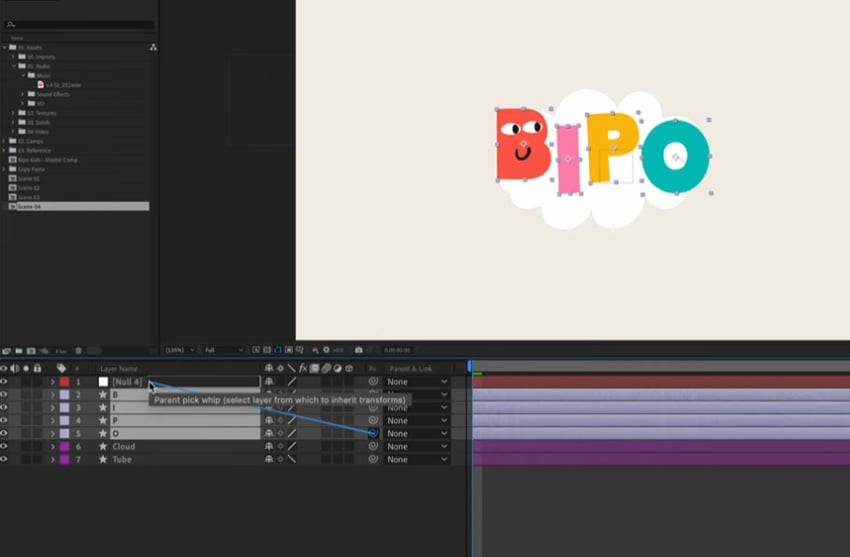
Task: Click the teal letter O in viewer
Action: (675, 157)
